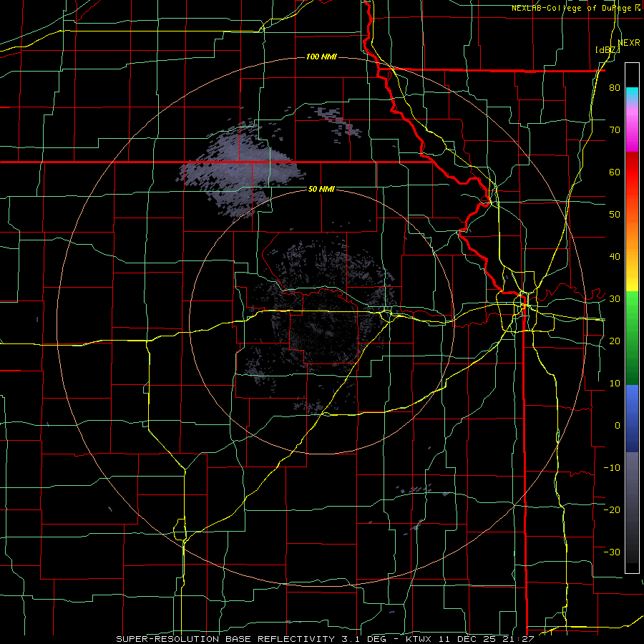644x644 pixels.
Task: Click the Super-Resolution Base Reflectivity caption
Action: [x=325, y=639]
